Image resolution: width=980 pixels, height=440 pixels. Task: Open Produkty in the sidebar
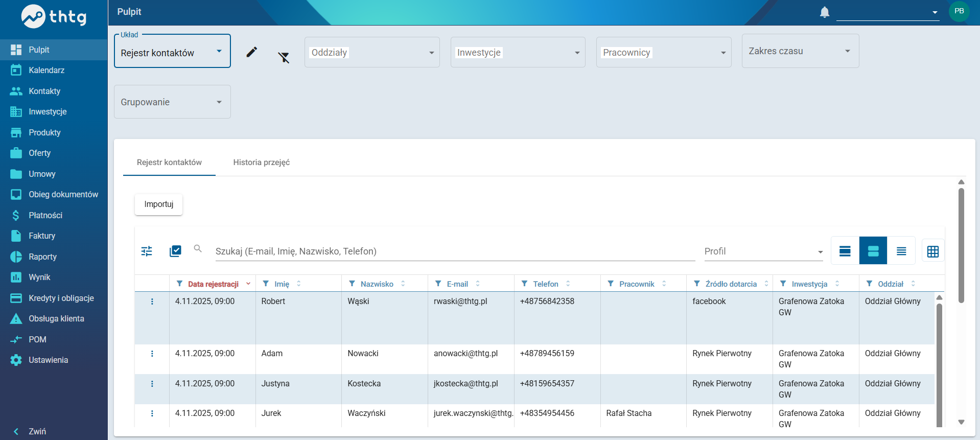[x=54, y=132]
